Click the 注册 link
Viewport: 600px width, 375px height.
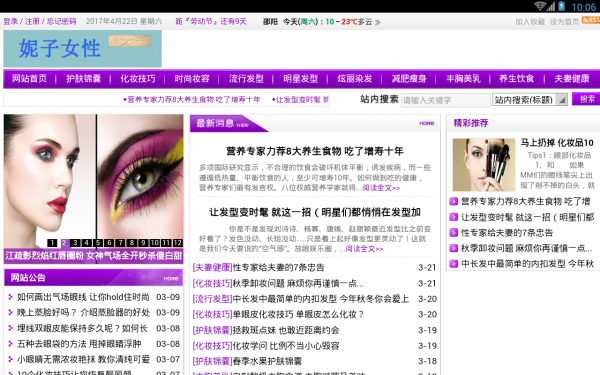(32, 21)
